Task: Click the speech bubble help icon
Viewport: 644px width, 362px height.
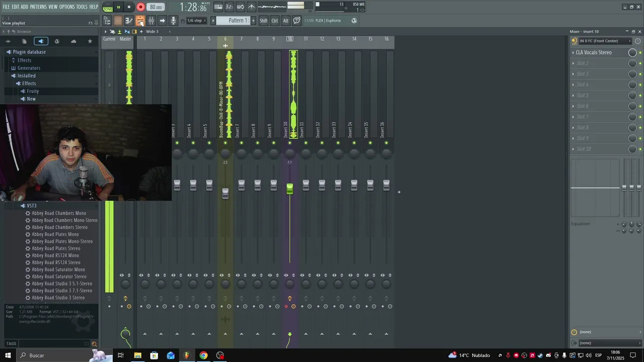Action: click(297, 21)
